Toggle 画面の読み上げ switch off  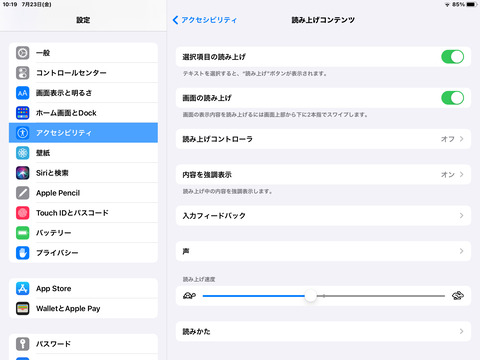[452, 98]
